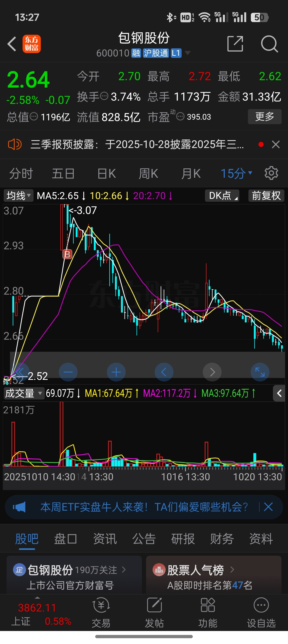Tap the share/export icon

235,44
